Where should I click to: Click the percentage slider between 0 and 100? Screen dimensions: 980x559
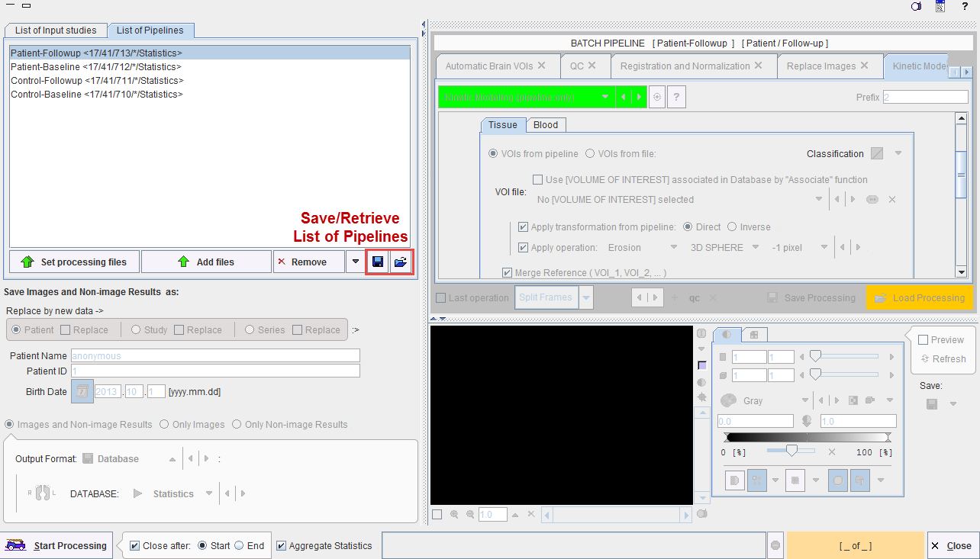click(x=791, y=451)
